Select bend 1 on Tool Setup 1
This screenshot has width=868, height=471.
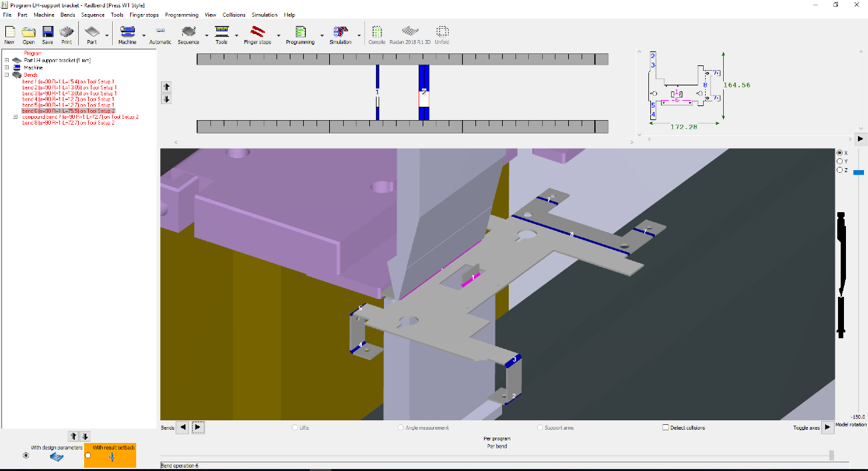(x=68, y=81)
